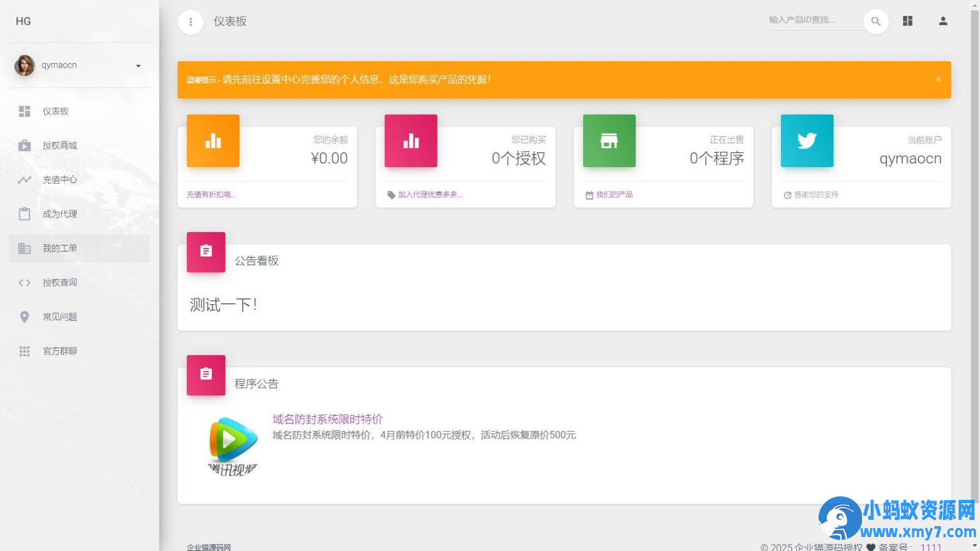
Task: Click the 官方群聊 grid dots icon
Action: pos(24,351)
